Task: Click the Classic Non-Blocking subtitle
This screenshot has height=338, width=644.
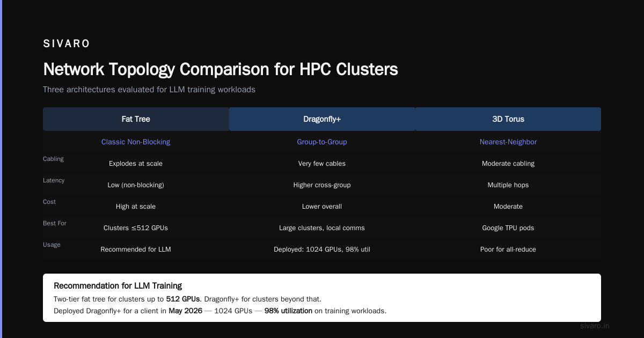Action: [x=136, y=142]
